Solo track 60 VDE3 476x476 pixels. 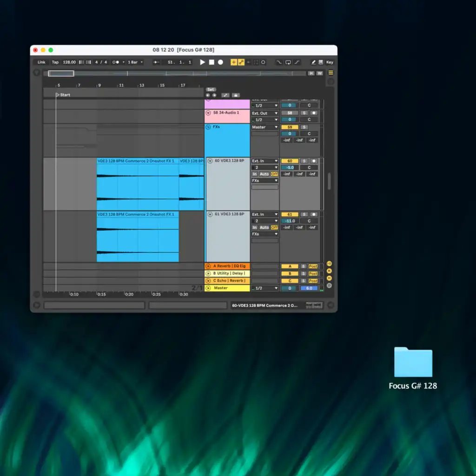point(304,161)
